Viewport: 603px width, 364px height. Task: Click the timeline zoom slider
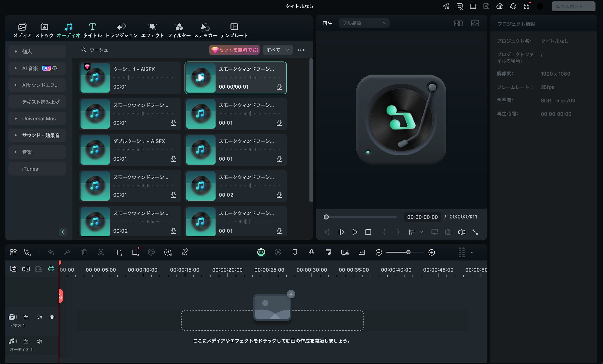(405, 252)
